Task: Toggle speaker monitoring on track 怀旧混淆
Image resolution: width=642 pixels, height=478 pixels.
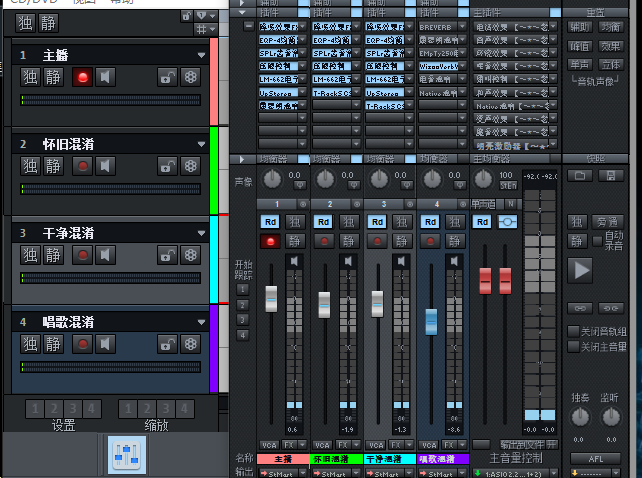Action: coord(105,166)
